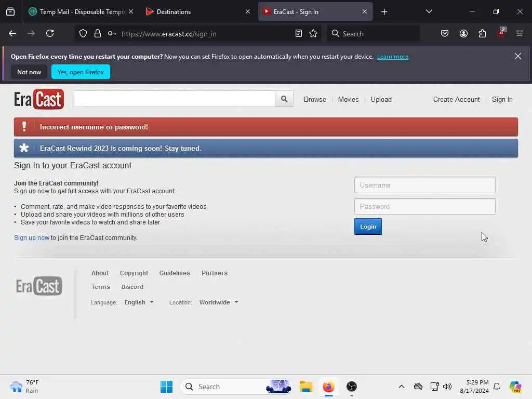
Task: Click the Firefox toolbar Search box
Action: 373,34
